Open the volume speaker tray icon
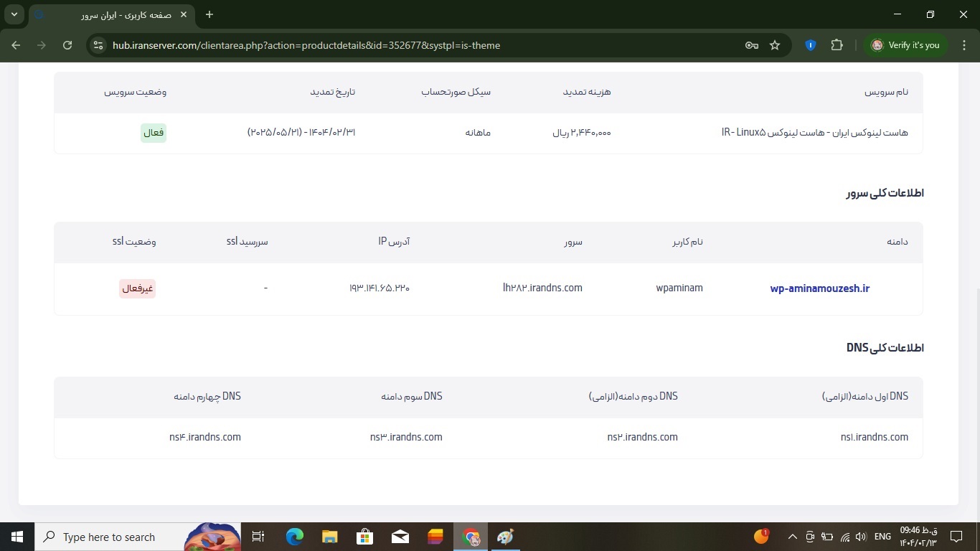This screenshot has height=551, width=980. [861, 537]
